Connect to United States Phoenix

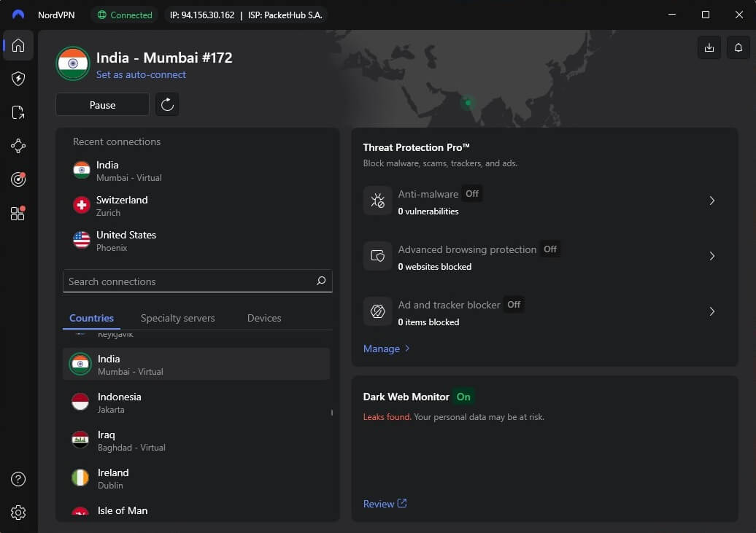click(197, 241)
